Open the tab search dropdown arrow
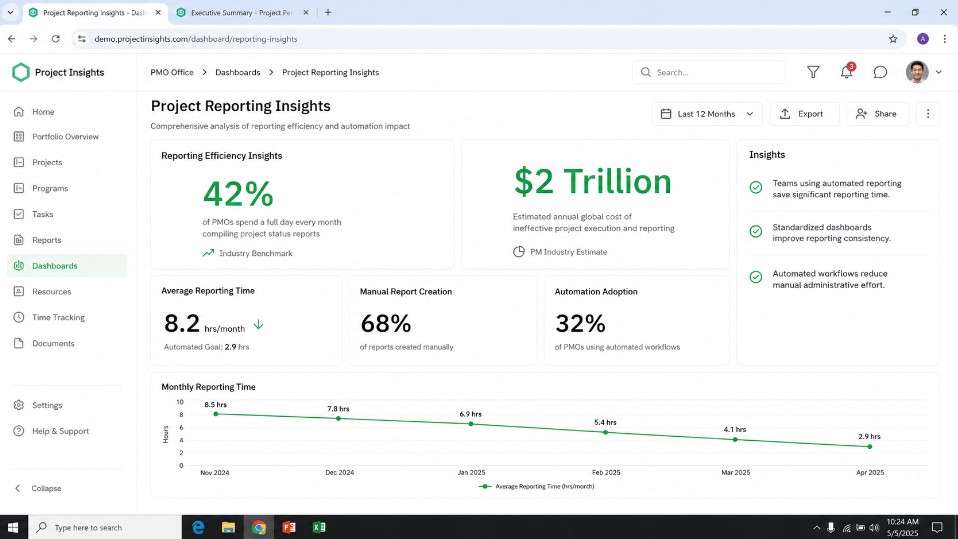Viewport: 958px width, 539px height. pyautogui.click(x=10, y=12)
